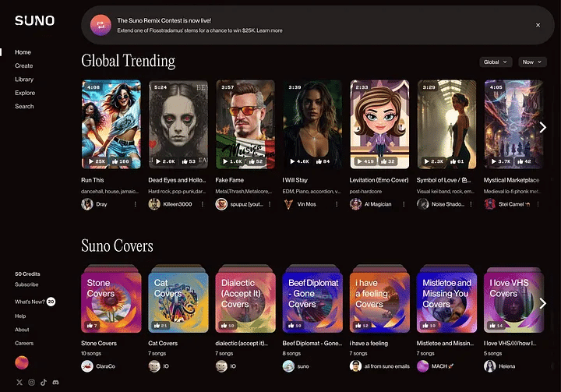This screenshot has height=392, width=561.
Task: Open the Careers link
Action: (x=24, y=344)
